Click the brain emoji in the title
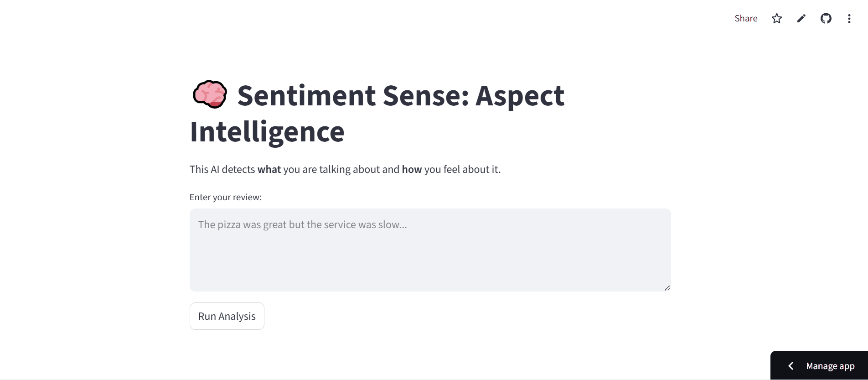 point(209,95)
